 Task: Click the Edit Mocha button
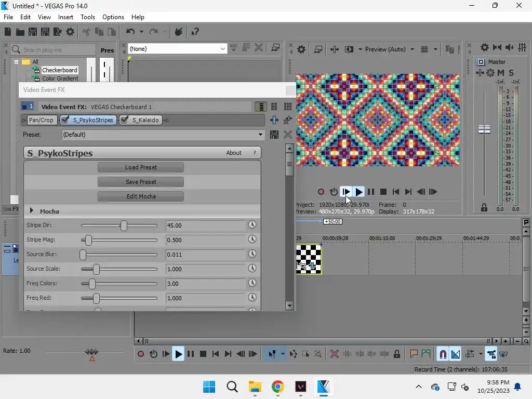coord(141,196)
